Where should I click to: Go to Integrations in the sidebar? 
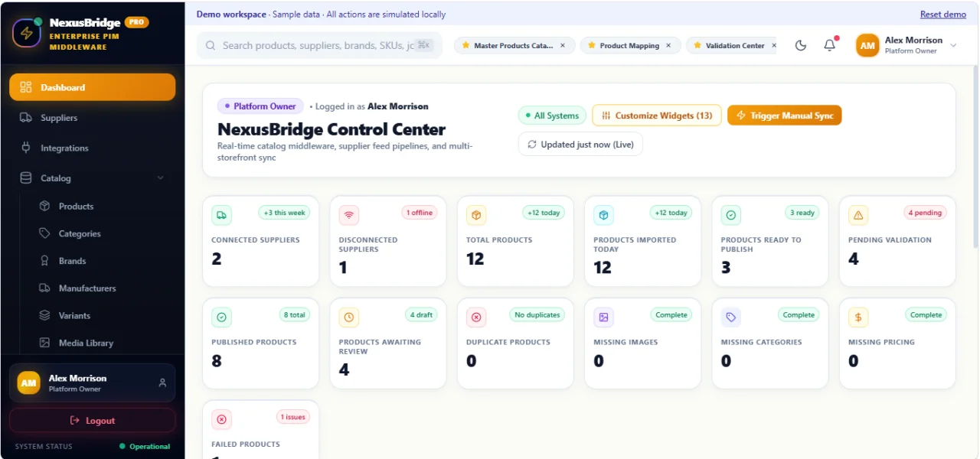click(92, 148)
